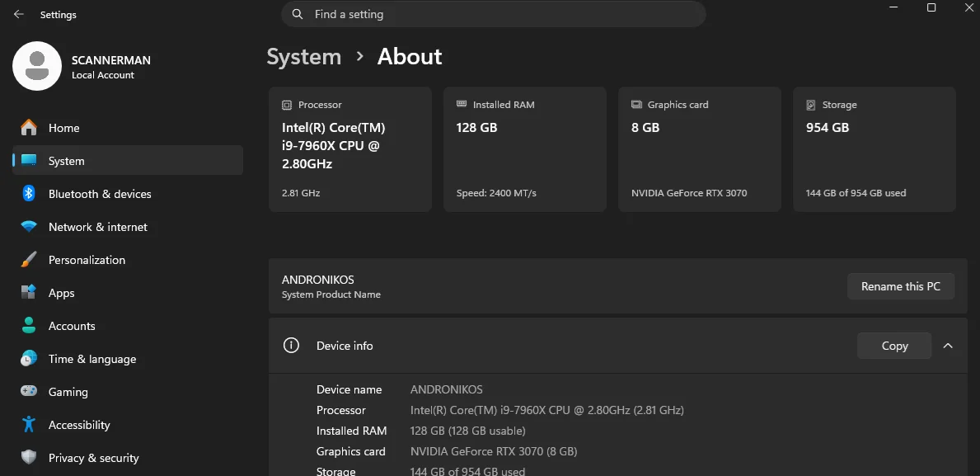Screen dimensions: 980x476
Task: Open Personalization settings
Action: (x=128, y=260)
